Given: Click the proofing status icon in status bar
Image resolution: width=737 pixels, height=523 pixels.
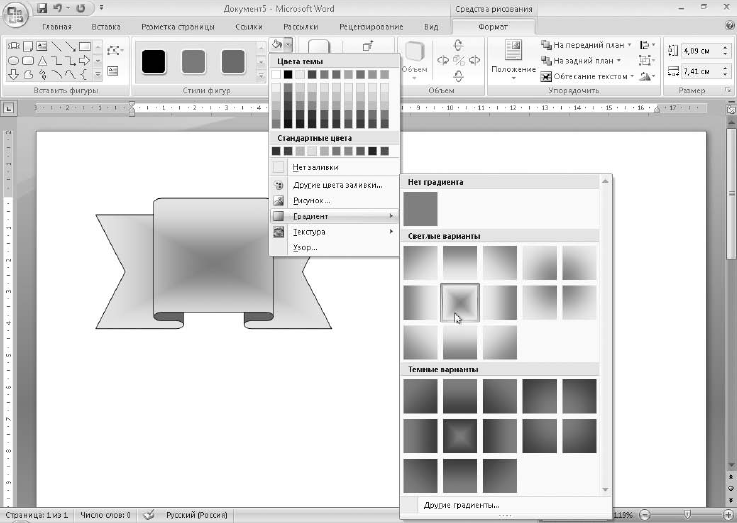Looking at the screenshot, I should click(149, 515).
